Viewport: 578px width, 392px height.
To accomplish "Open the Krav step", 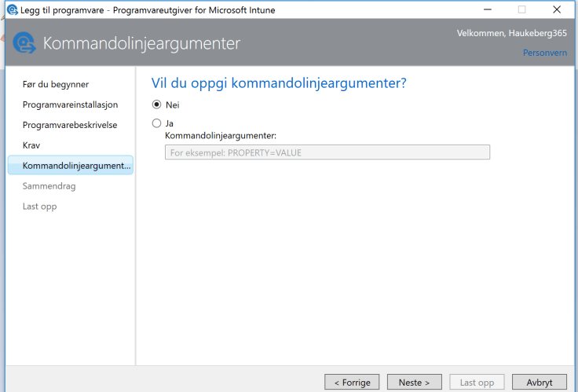I will [x=31, y=145].
